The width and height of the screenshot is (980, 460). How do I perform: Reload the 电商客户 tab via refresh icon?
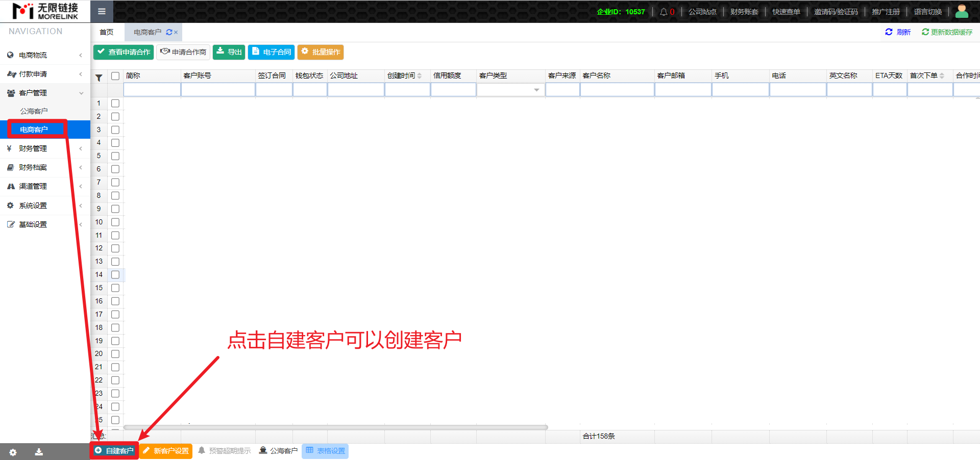[x=169, y=32]
